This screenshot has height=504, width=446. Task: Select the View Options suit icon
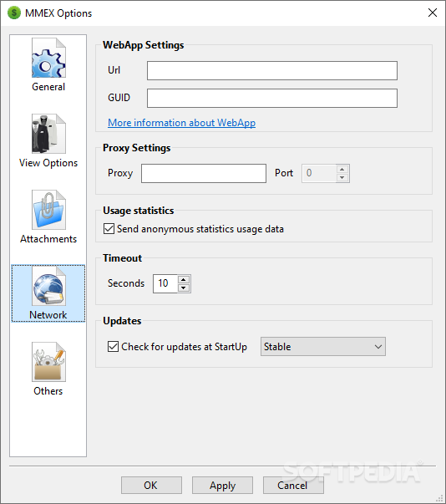48,134
